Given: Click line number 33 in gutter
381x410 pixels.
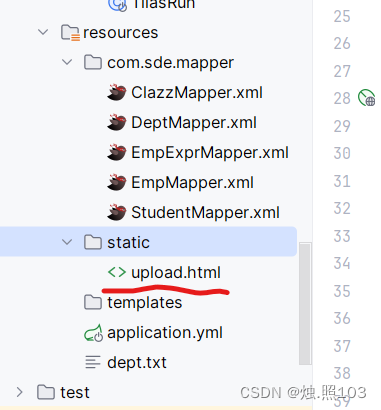Looking at the screenshot, I should pos(342,236).
